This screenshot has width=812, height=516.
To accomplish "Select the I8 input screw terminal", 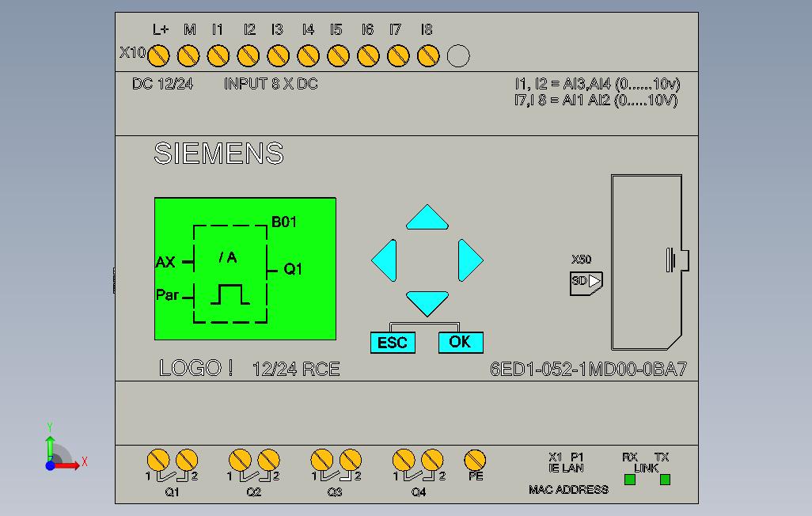I will 428,56.
